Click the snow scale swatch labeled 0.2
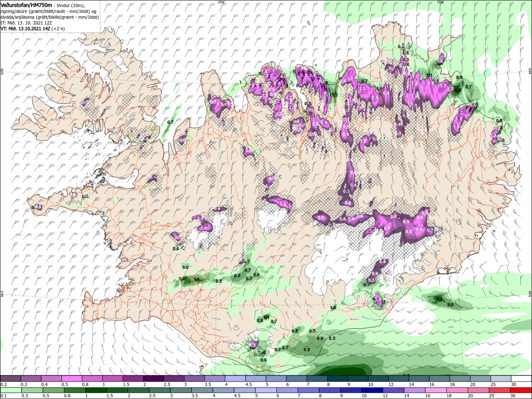The height and width of the screenshot is (399, 532). pyautogui.click(x=11, y=379)
